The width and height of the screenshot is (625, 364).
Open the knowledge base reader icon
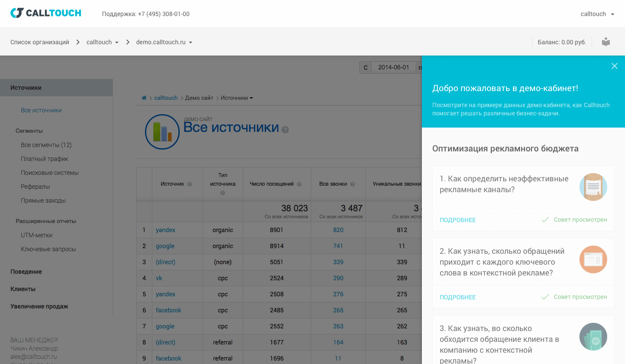[606, 42]
